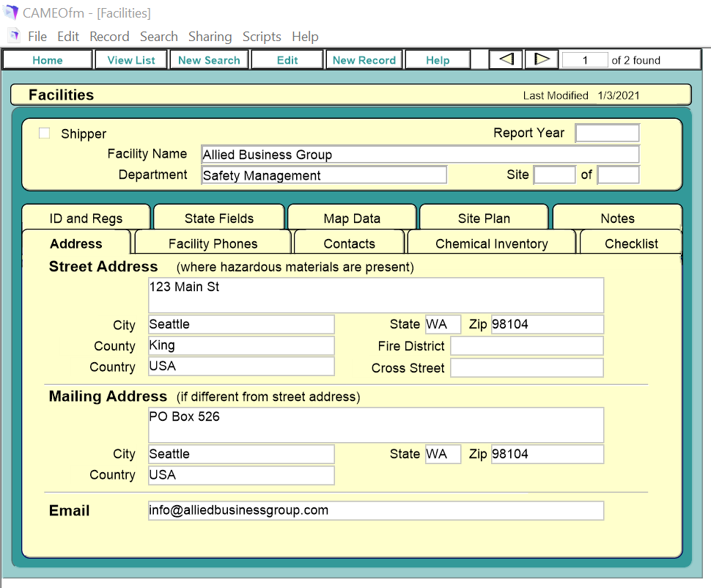Click the Edit toolbar button

287,60
